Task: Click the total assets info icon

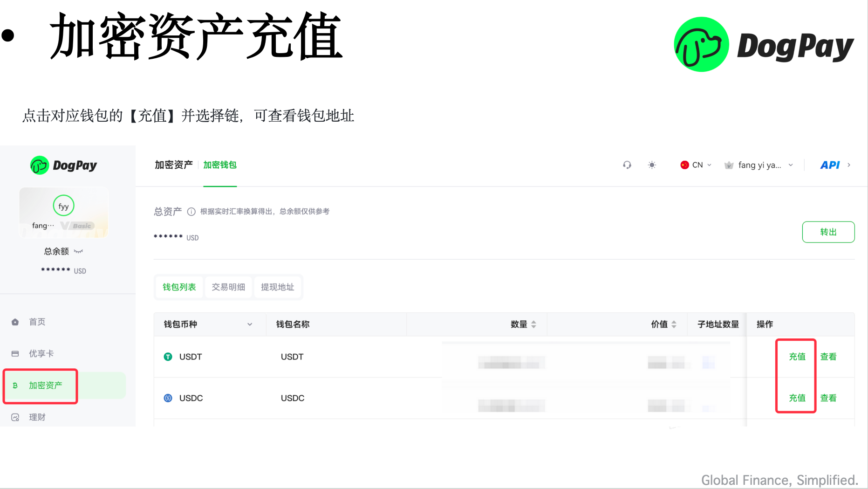Action: pyautogui.click(x=191, y=212)
